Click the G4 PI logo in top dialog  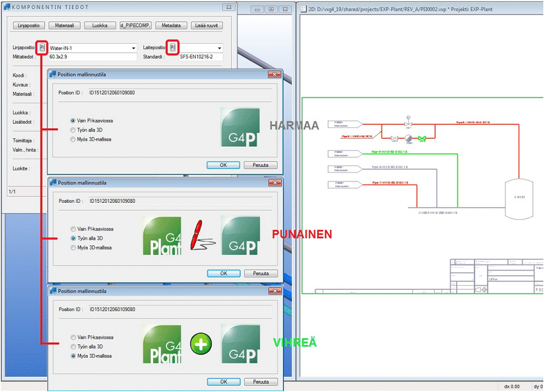[x=240, y=127]
